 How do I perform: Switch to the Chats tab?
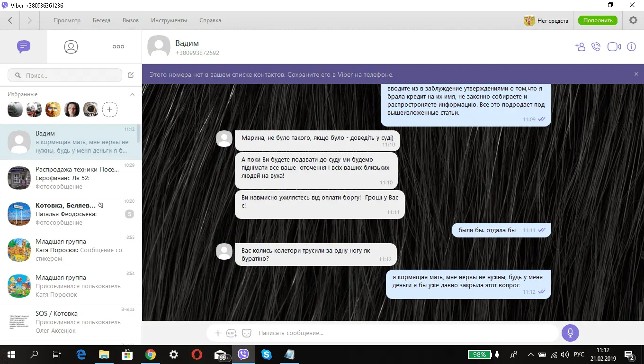click(24, 46)
